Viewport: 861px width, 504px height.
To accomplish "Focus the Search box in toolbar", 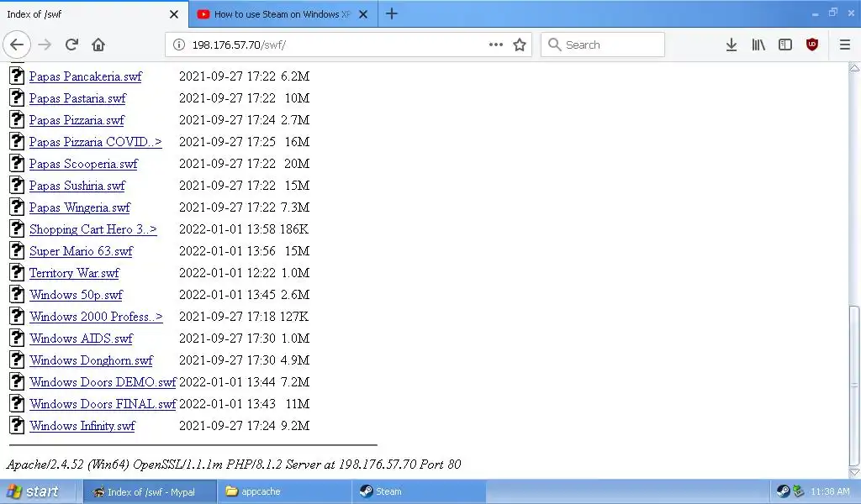I will 603,45.
